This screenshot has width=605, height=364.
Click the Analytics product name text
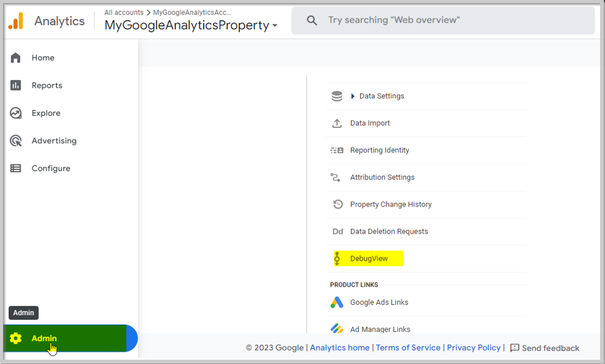(x=60, y=21)
